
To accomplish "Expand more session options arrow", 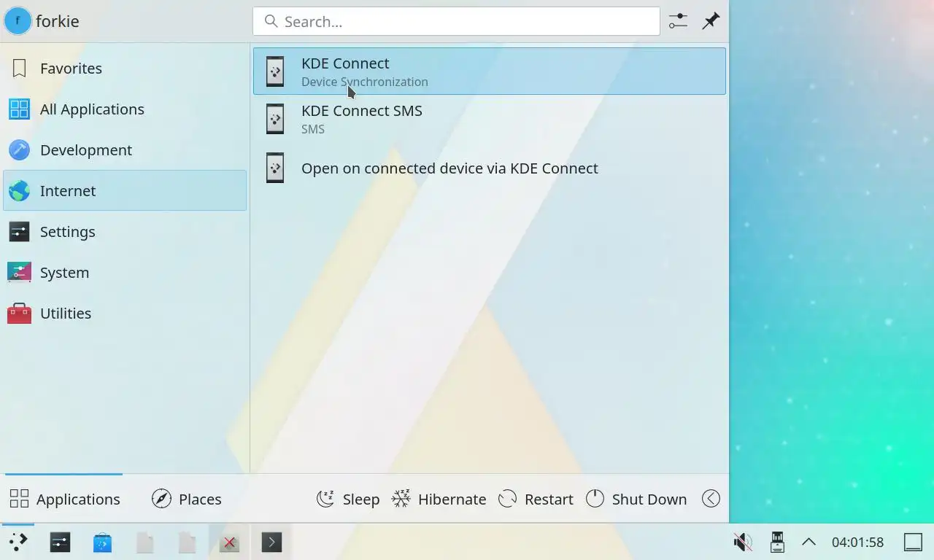I will pyautogui.click(x=711, y=499).
